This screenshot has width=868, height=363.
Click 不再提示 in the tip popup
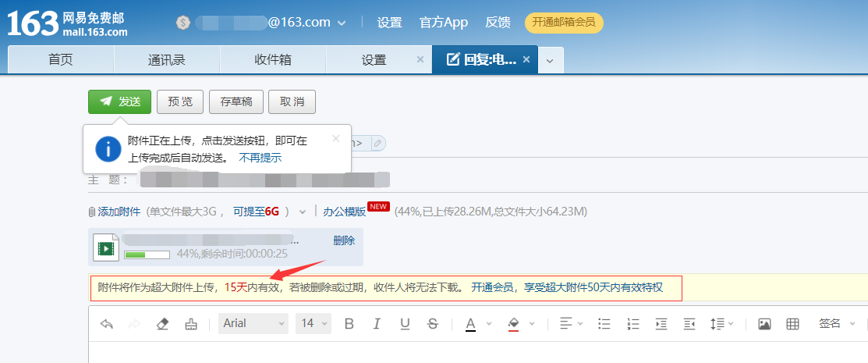click(x=260, y=158)
